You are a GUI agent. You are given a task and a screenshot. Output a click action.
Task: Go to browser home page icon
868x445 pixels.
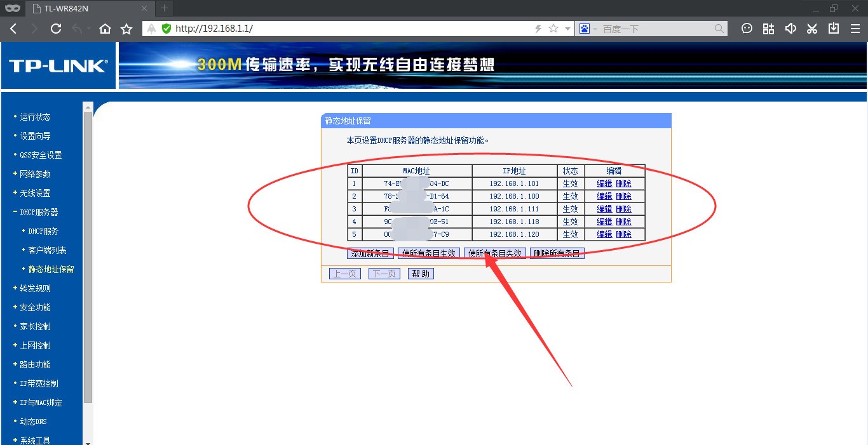pos(105,29)
